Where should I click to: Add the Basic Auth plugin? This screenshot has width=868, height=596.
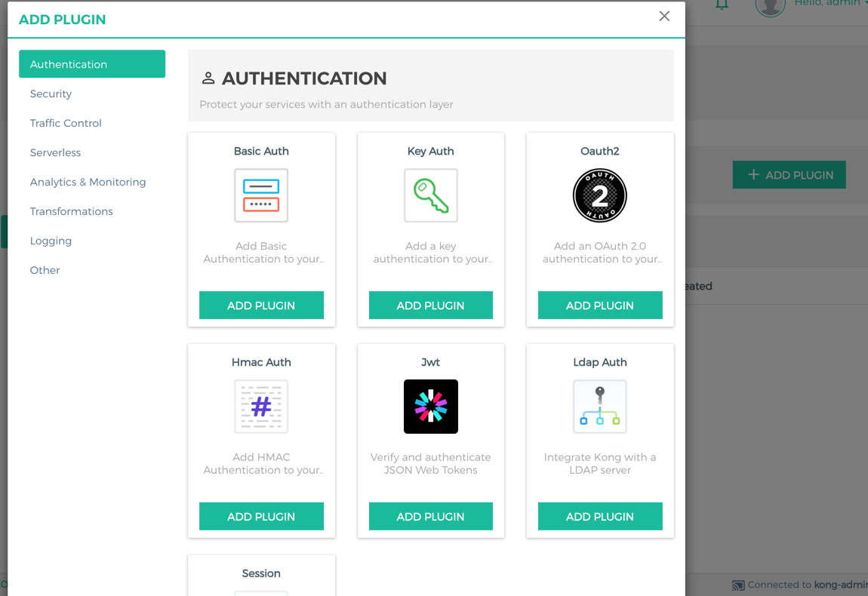tap(261, 306)
